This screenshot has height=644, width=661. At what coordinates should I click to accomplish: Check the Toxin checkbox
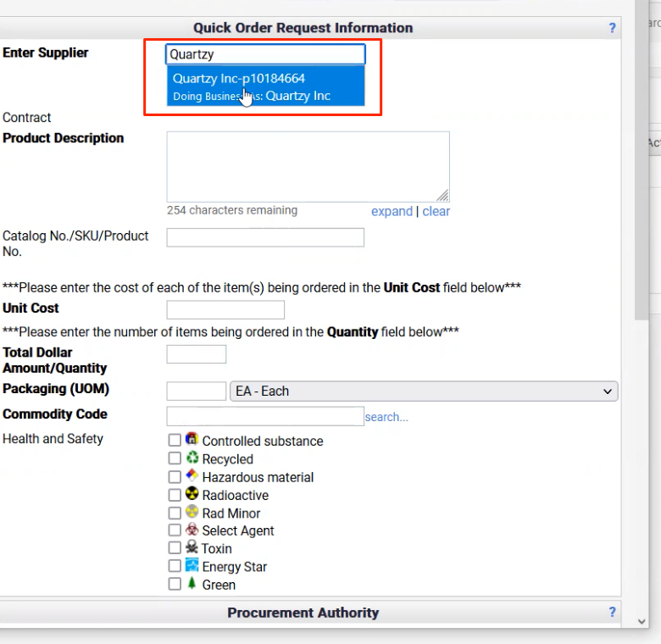click(x=175, y=548)
